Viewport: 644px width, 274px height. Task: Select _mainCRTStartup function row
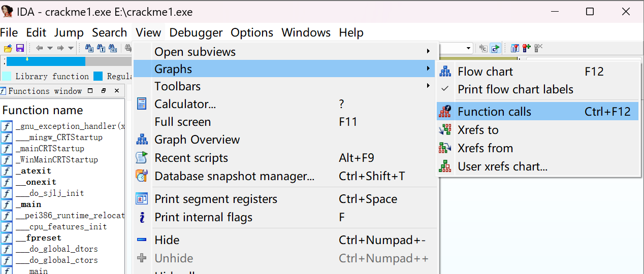pyautogui.click(x=62, y=148)
